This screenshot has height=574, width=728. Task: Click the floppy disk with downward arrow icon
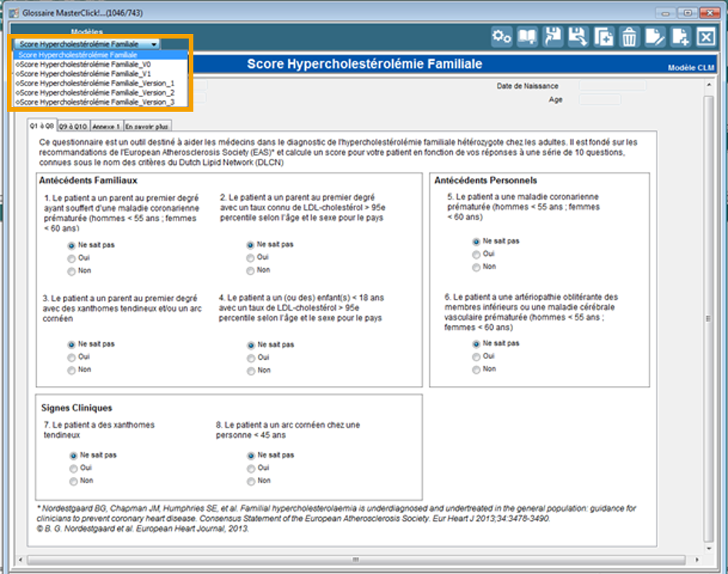coord(579,37)
